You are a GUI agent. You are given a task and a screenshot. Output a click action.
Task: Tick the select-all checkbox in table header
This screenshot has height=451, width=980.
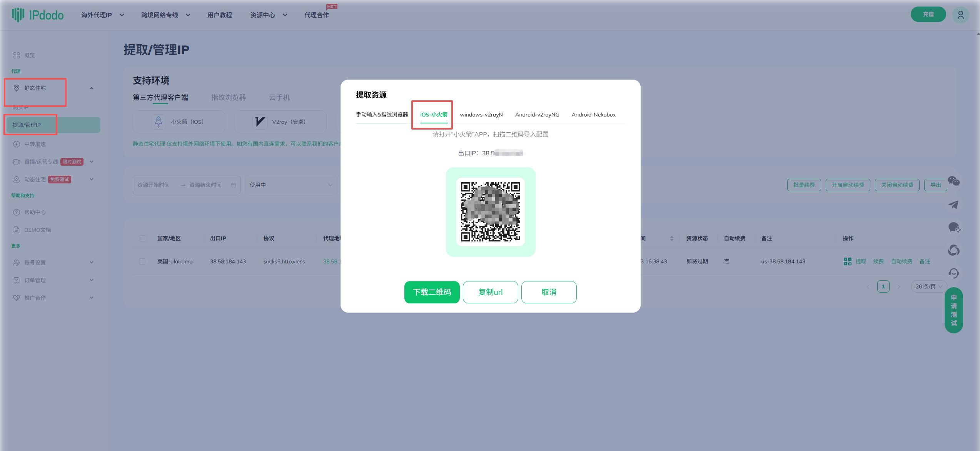point(142,238)
